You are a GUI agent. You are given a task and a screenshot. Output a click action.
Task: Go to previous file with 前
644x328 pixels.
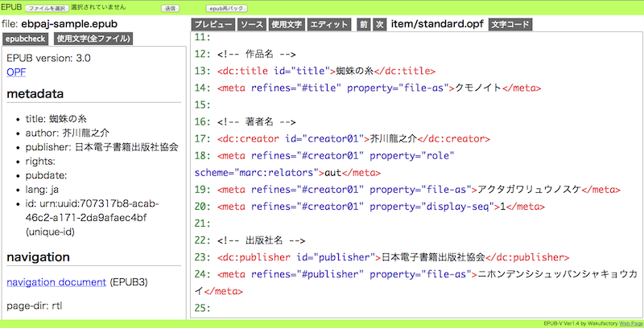tap(364, 25)
